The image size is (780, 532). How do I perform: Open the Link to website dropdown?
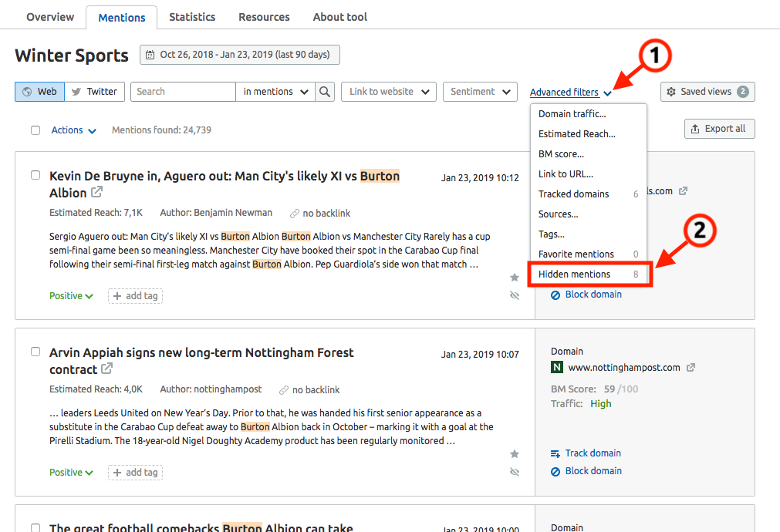tap(389, 92)
